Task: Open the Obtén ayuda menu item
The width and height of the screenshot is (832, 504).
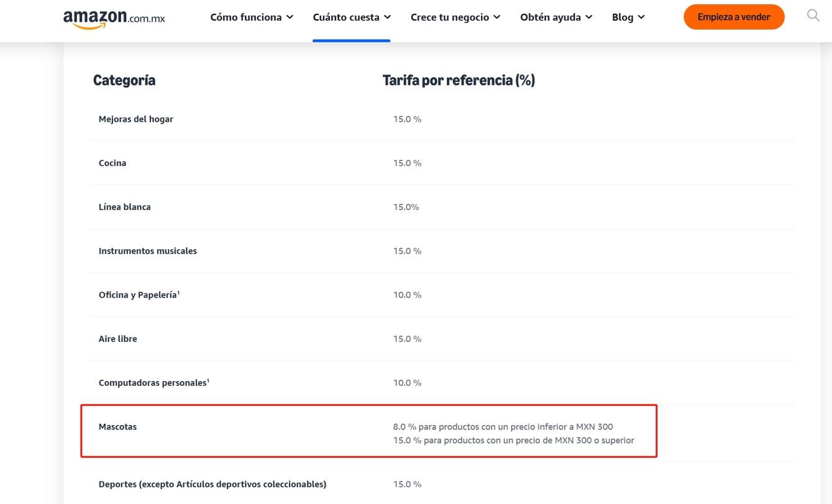Action: pyautogui.click(x=551, y=17)
